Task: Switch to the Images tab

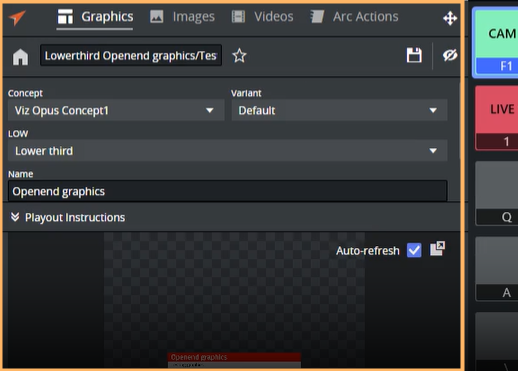Action: (x=182, y=17)
